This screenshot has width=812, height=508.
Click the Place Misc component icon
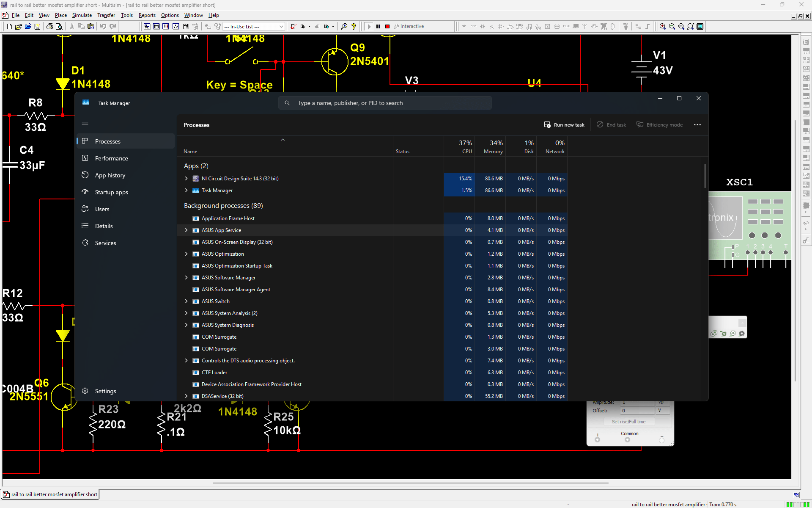(566, 26)
